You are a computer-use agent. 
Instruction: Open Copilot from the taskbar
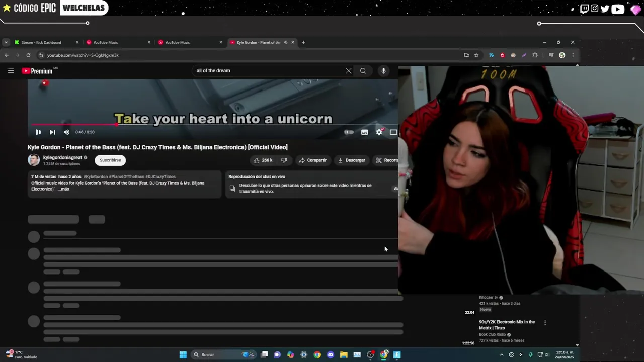pos(290,355)
